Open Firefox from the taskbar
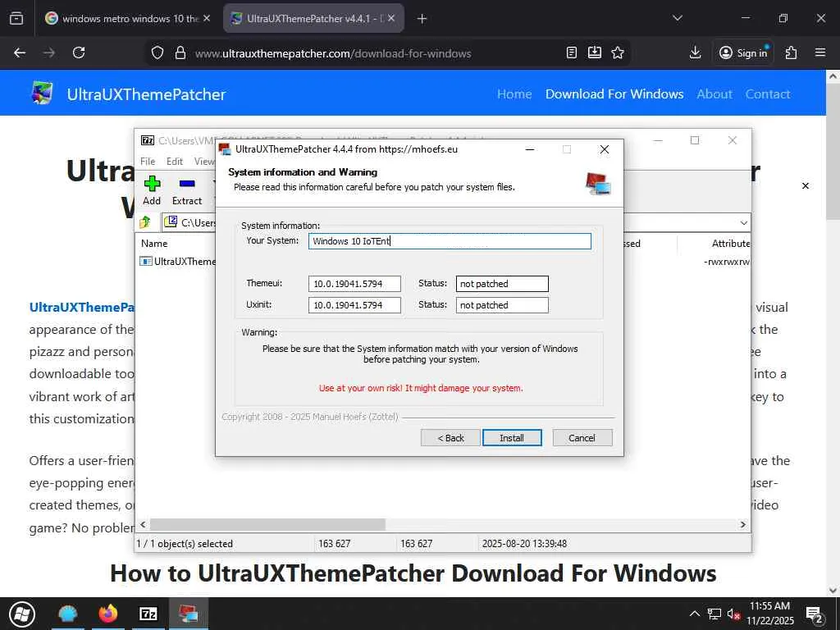The height and width of the screenshot is (630, 840). point(108,614)
